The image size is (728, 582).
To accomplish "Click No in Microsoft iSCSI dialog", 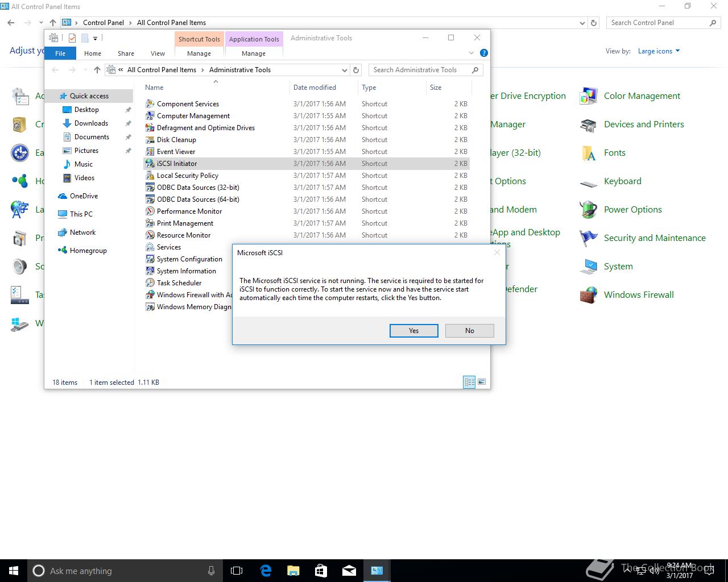I will point(470,331).
